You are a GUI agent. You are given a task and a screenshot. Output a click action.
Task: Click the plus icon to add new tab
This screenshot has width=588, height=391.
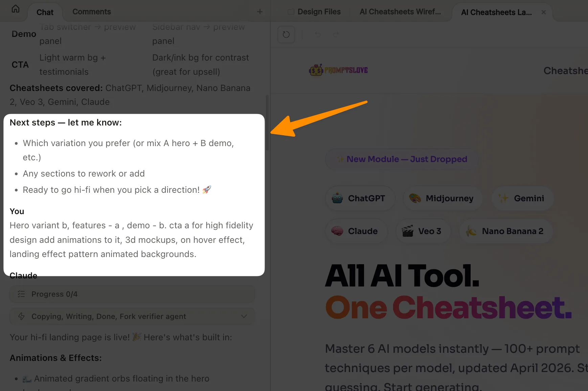point(260,12)
